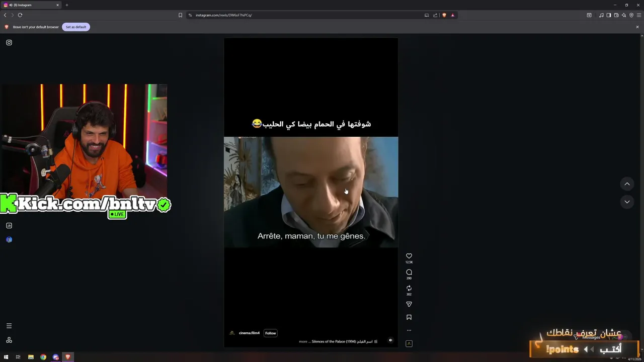Open the Windows Start menu
Viewport: 644px width, 362px height.
click(x=6, y=357)
